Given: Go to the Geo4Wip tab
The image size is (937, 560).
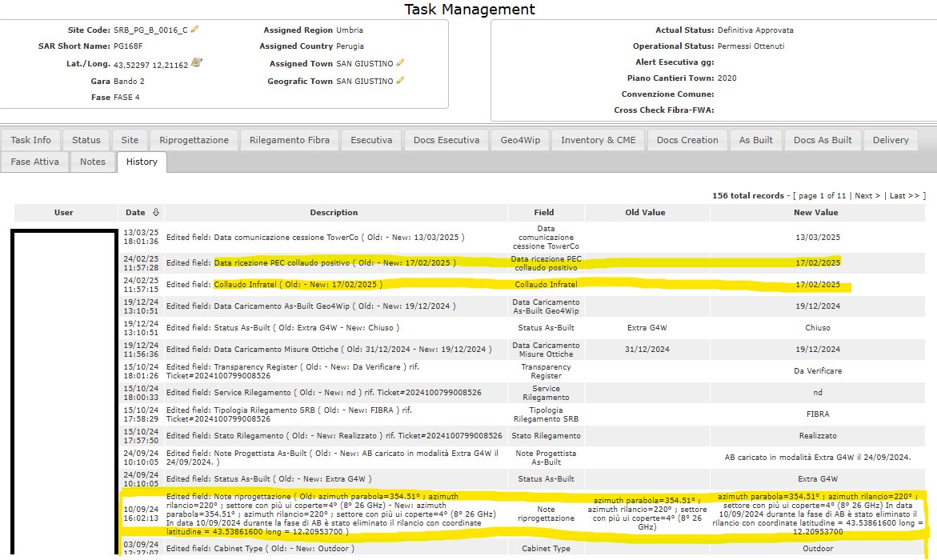Looking at the screenshot, I should tap(520, 140).
